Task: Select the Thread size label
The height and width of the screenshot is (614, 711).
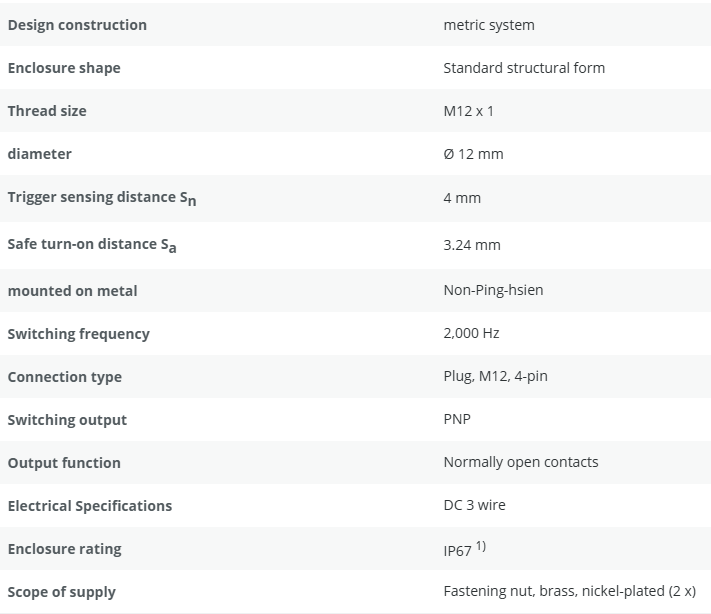Action: coord(47,111)
